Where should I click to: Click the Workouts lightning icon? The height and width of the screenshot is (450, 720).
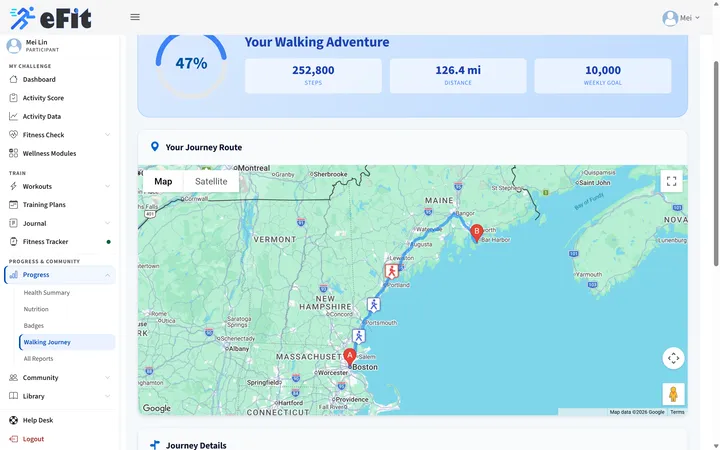tap(13, 186)
